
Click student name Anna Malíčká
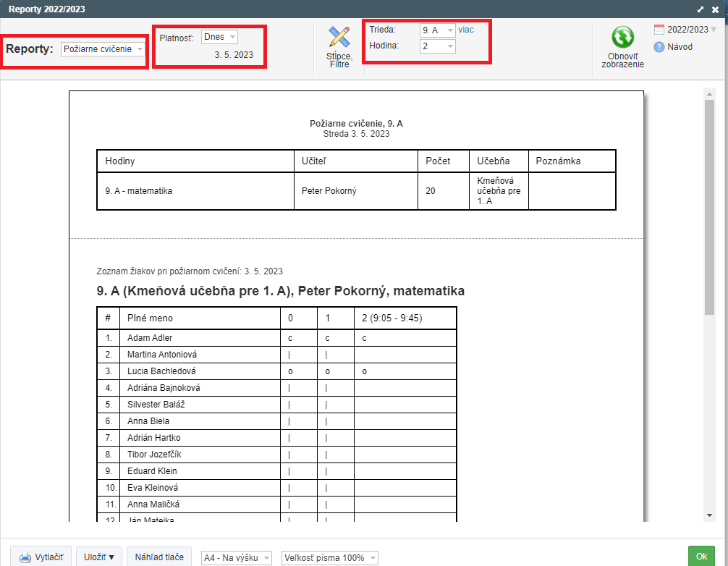click(153, 504)
